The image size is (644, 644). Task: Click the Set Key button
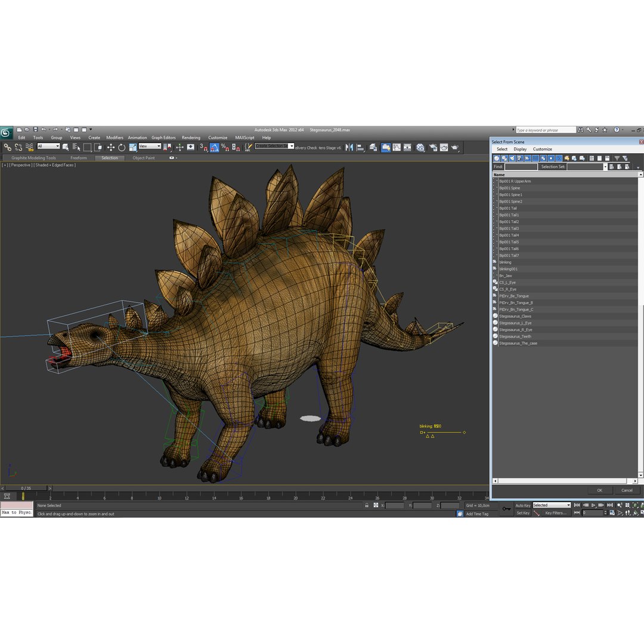click(x=522, y=513)
